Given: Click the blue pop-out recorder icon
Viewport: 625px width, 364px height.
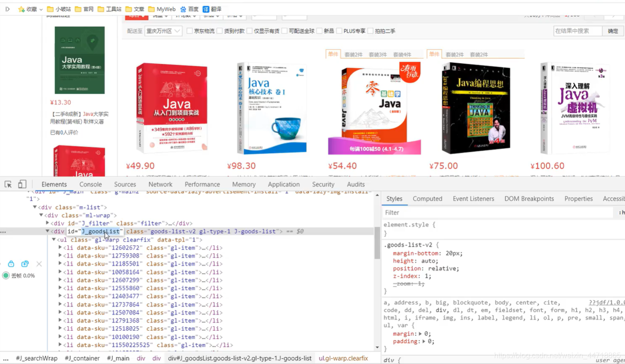Looking at the screenshot, I should pos(25,264).
